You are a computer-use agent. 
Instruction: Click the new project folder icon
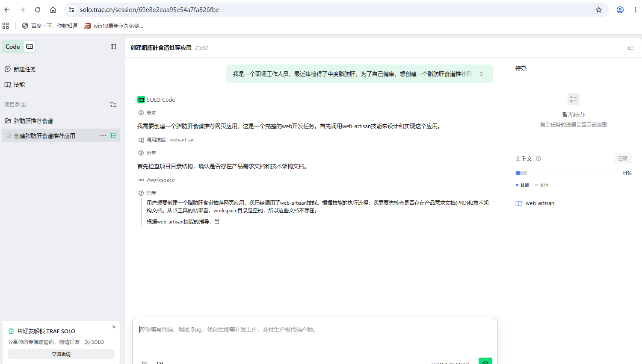tap(113, 105)
